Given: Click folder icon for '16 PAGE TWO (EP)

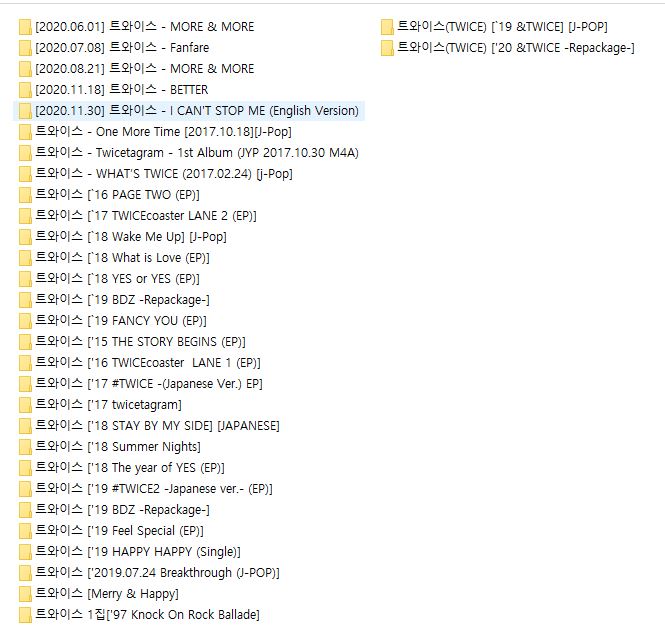Looking at the screenshot, I should click(x=25, y=195).
